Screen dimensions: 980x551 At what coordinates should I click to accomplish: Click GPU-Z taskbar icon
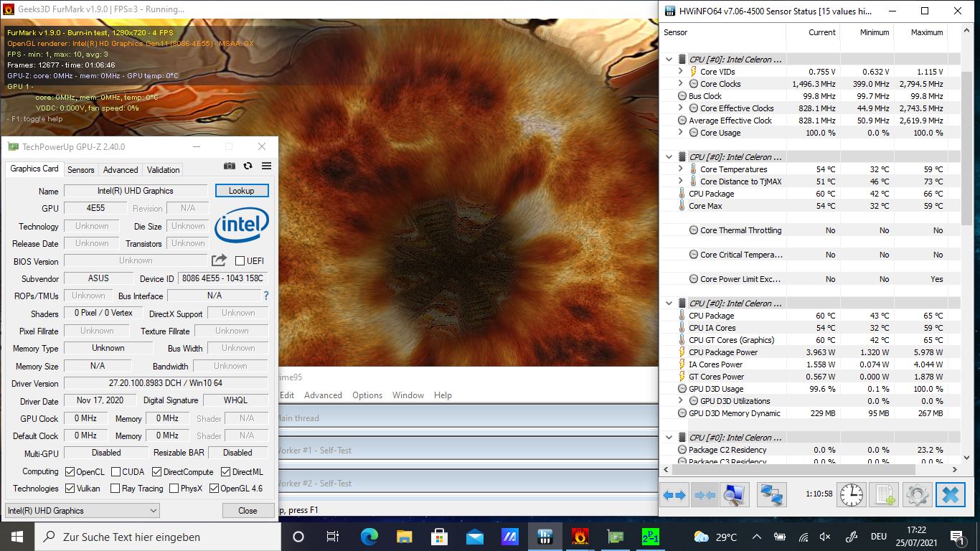click(616, 537)
